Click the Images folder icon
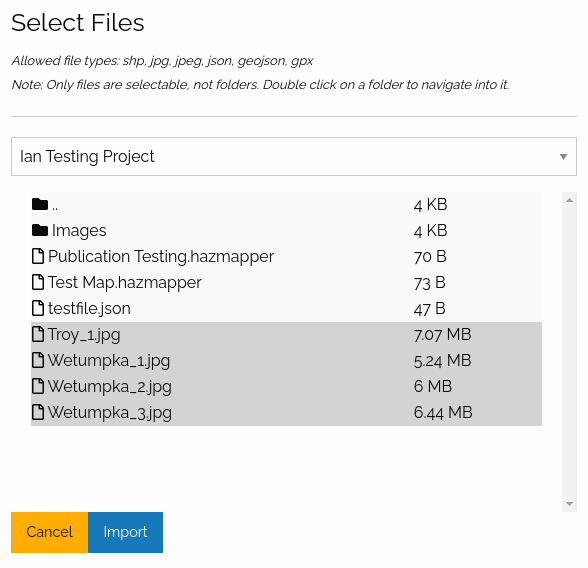588x568 pixels. [x=40, y=231]
